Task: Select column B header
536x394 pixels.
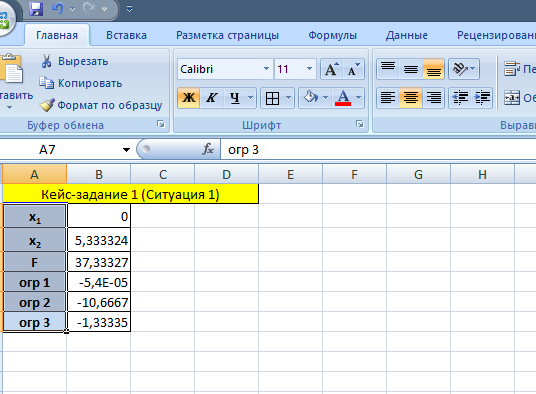Action: click(x=98, y=175)
